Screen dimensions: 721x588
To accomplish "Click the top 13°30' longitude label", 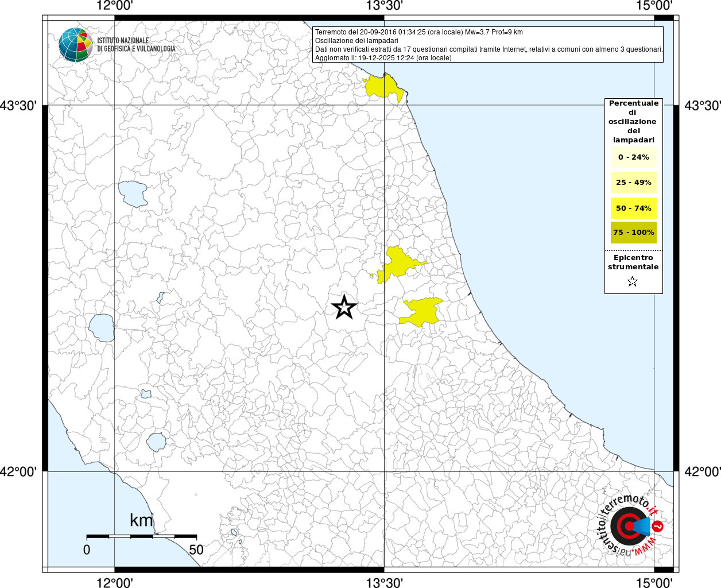I will (x=385, y=6).
